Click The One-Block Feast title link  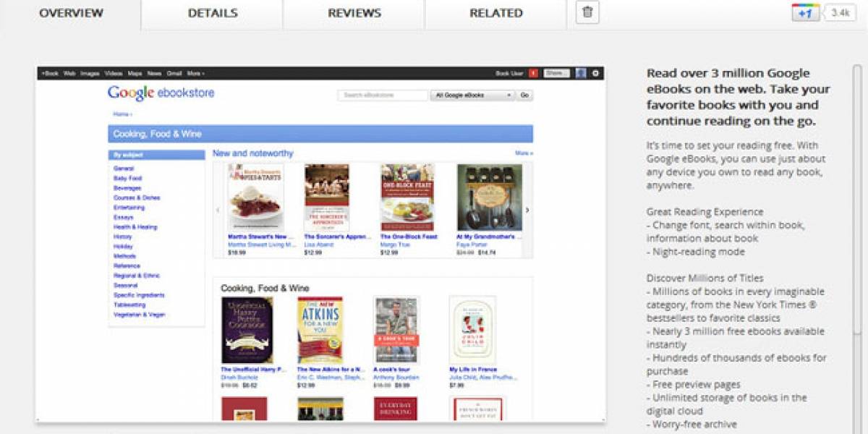tap(409, 237)
